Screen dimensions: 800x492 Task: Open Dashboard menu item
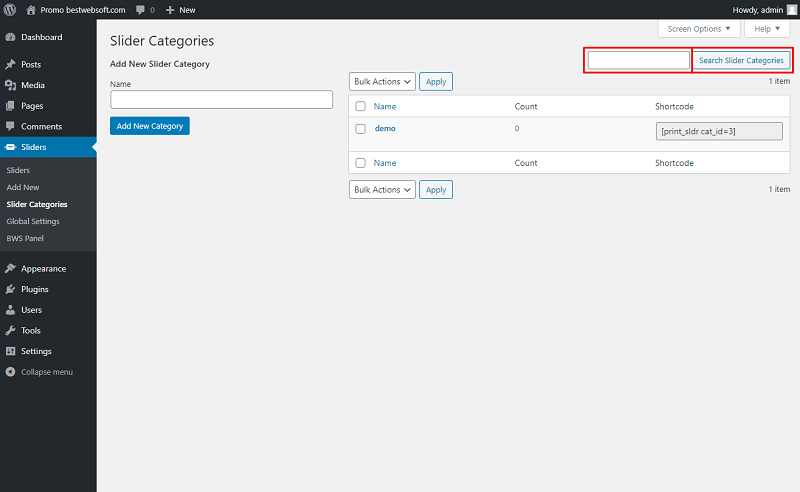point(42,37)
